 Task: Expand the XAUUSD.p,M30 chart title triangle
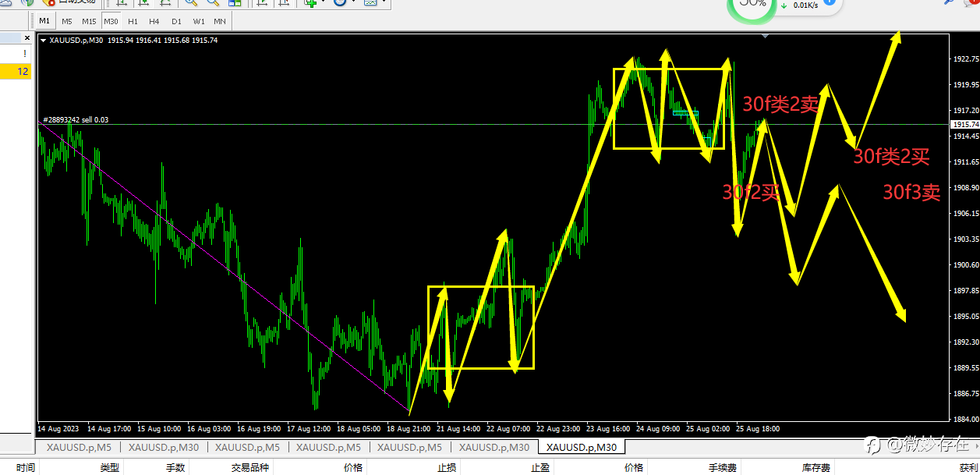[43, 40]
